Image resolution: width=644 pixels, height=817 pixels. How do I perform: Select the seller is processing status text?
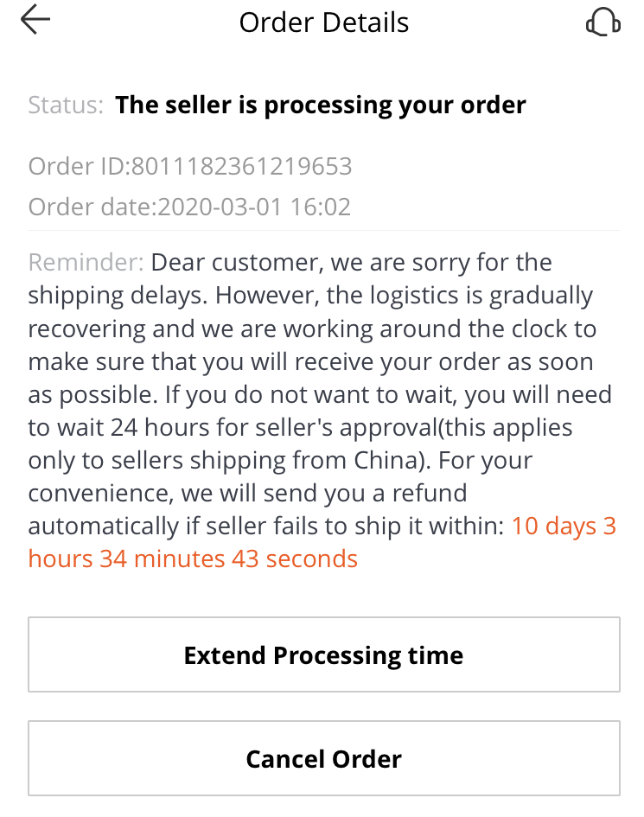coord(321,105)
